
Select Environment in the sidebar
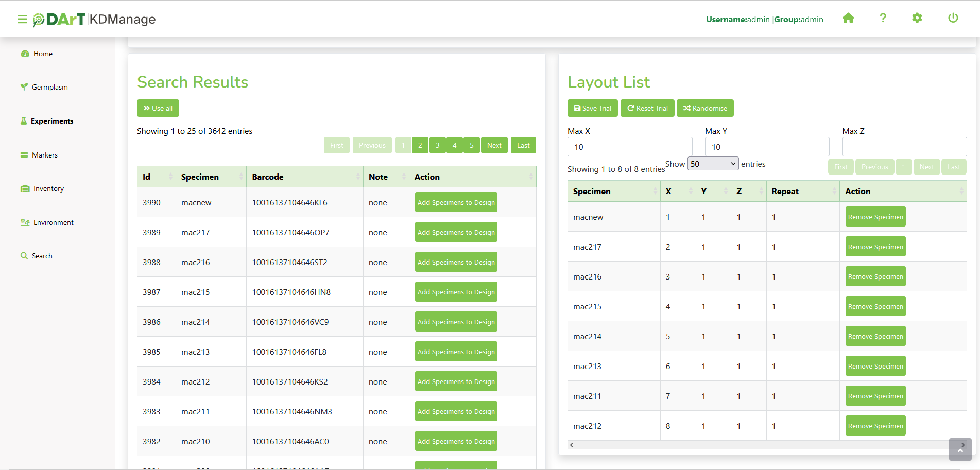pos(53,222)
